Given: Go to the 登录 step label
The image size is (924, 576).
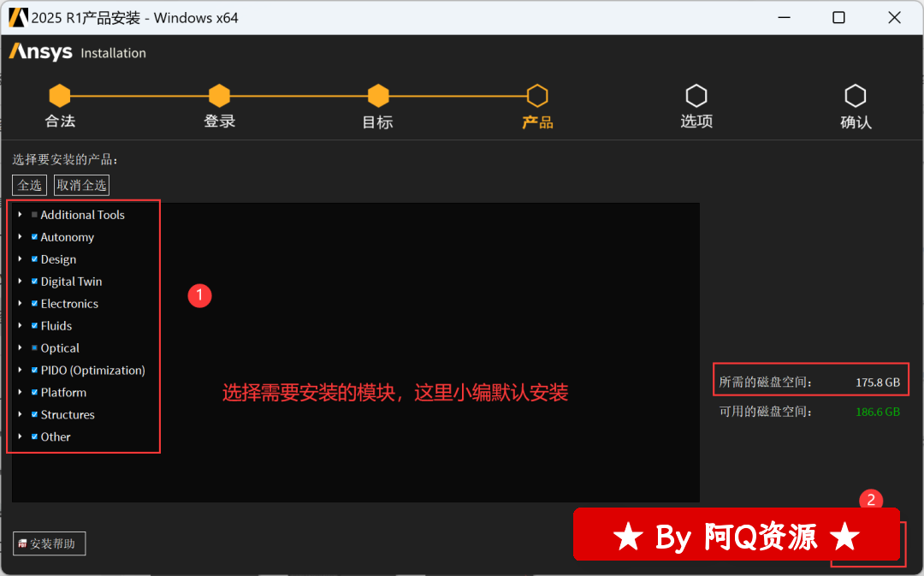Looking at the screenshot, I should [x=219, y=122].
